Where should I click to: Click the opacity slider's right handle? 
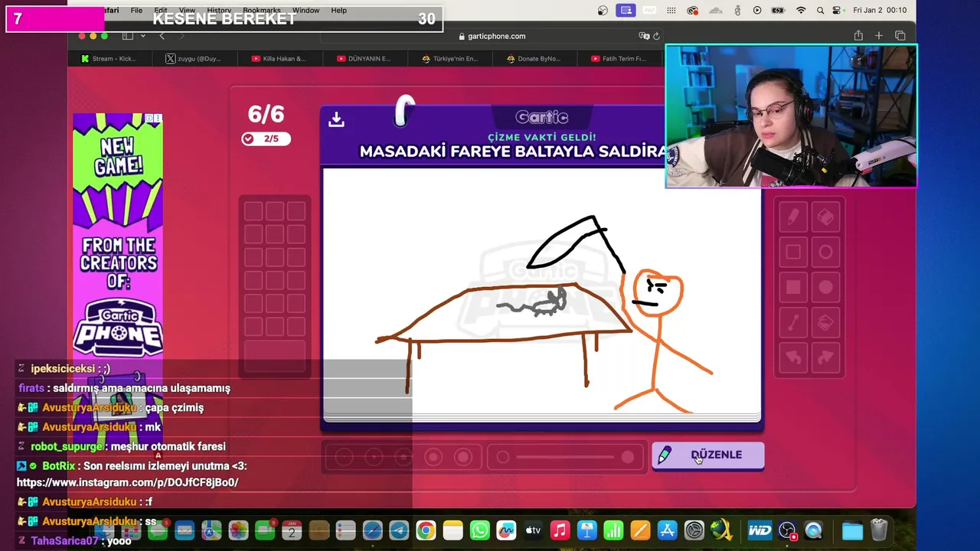coord(628,457)
